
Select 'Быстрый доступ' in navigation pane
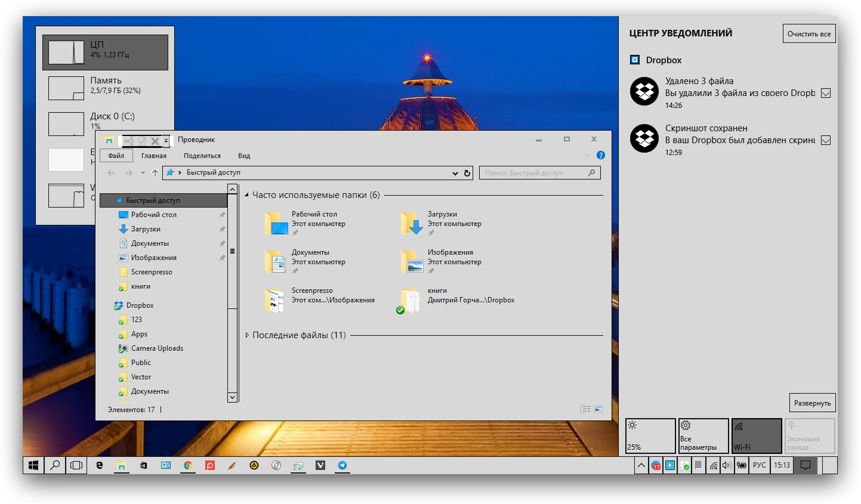163,200
